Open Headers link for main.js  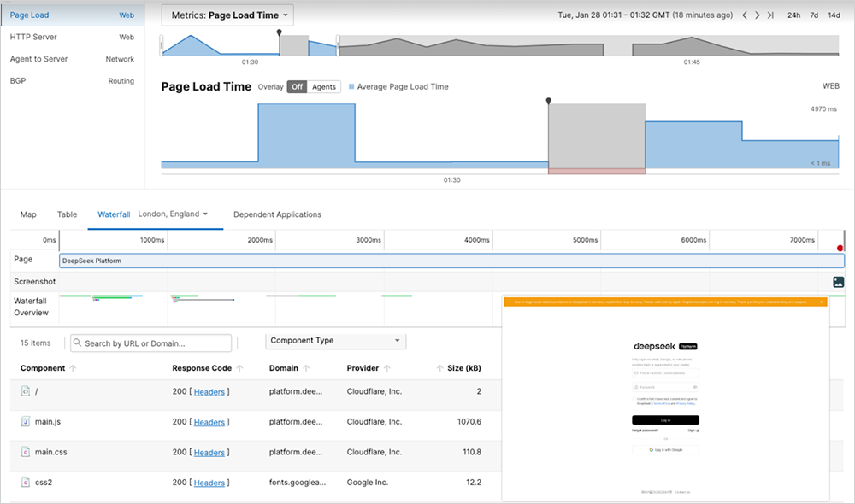pyautogui.click(x=209, y=422)
